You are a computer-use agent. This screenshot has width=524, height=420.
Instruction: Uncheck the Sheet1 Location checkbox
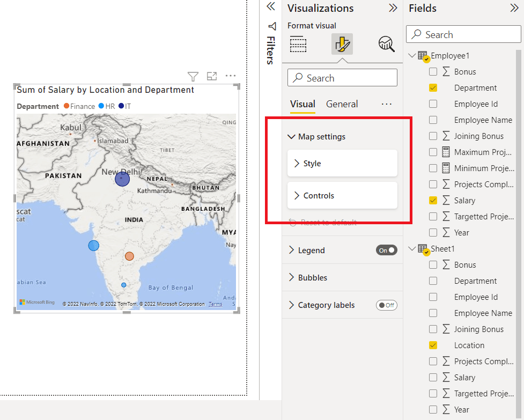click(433, 345)
